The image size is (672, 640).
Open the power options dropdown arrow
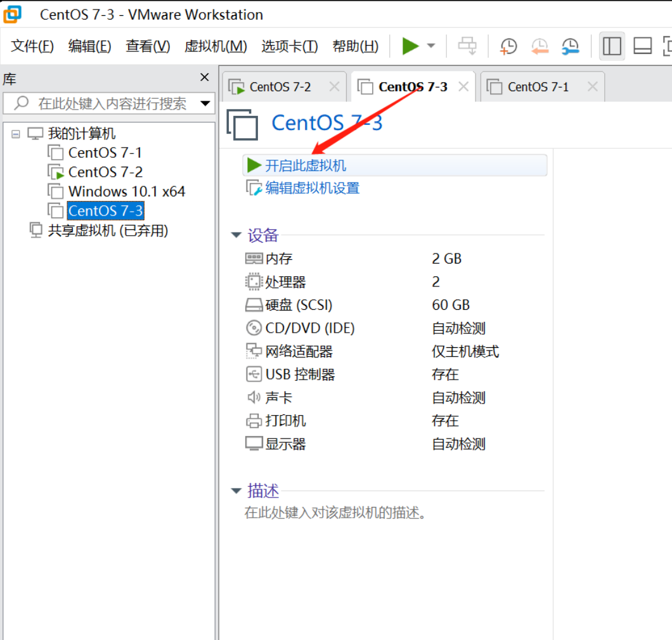[431, 46]
